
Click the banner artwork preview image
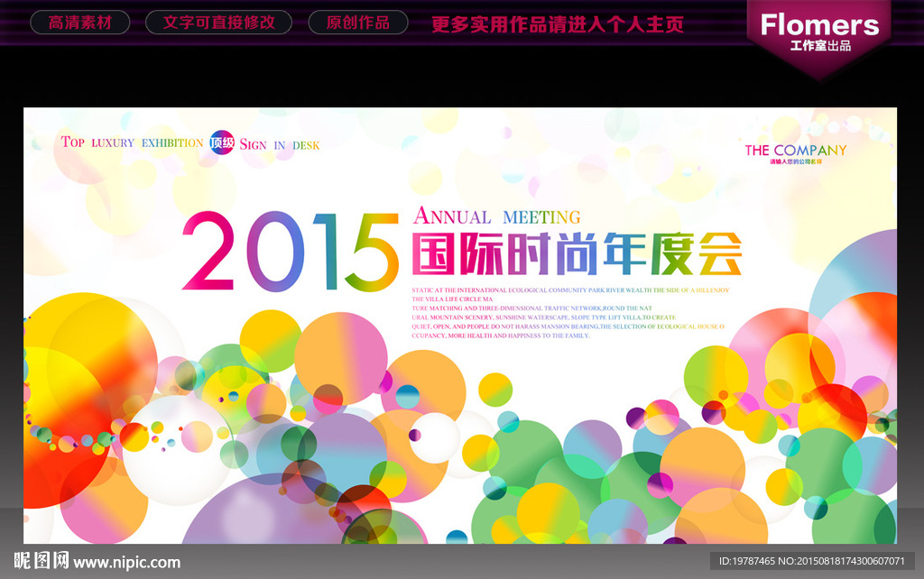point(460,326)
